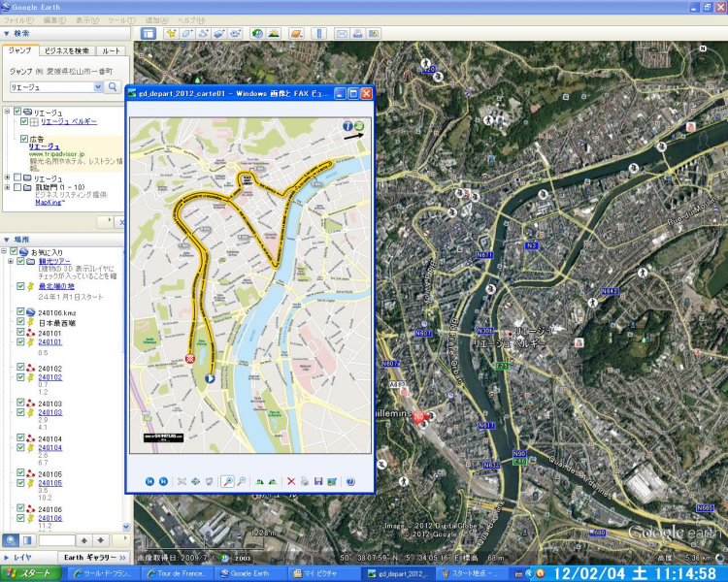This screenshot has width=728, height=582.
Task: Toggle the 最北端の地 checkbox
Action: pyautogui.click(x=20, y=286)
